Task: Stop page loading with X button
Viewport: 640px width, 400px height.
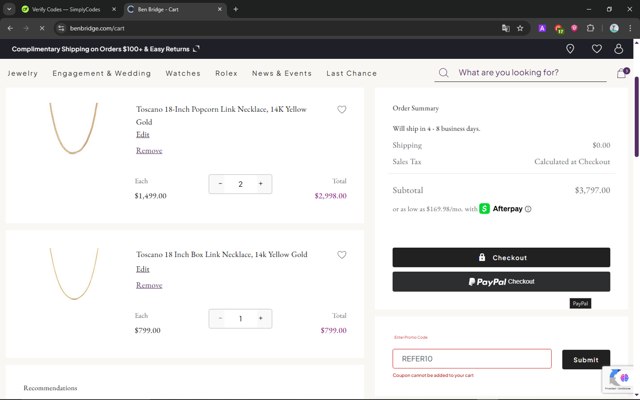Action: [x=42, y=28]
